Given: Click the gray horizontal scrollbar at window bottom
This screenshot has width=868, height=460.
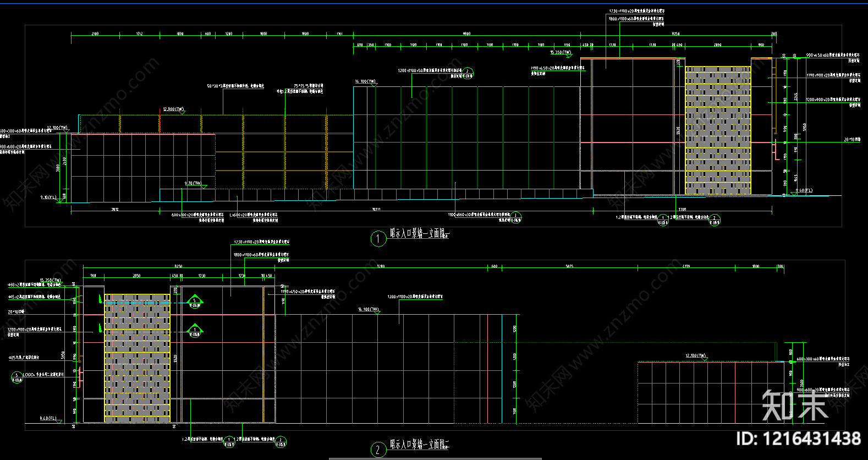Looking at the screenshot, I should click(x=436, y=458).
